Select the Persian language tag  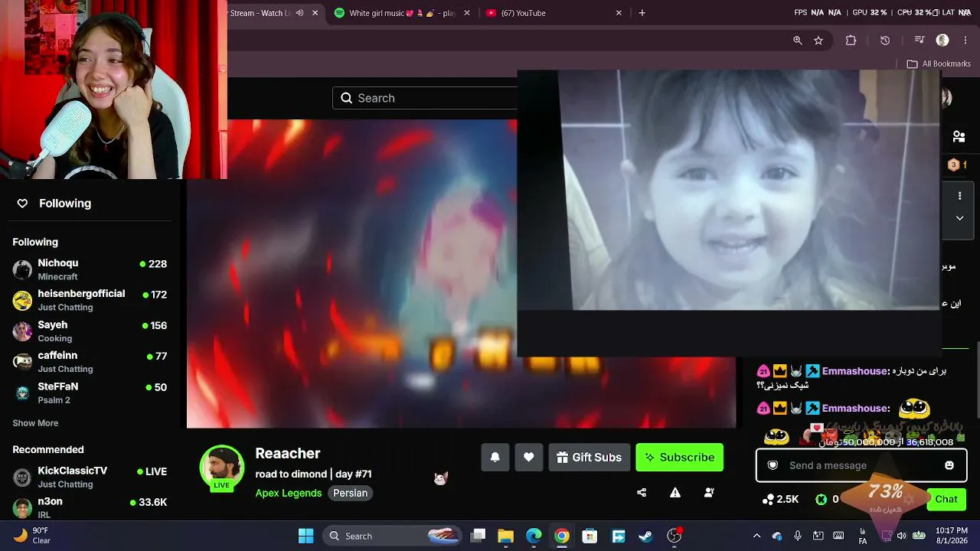click(x=350, y=493)
